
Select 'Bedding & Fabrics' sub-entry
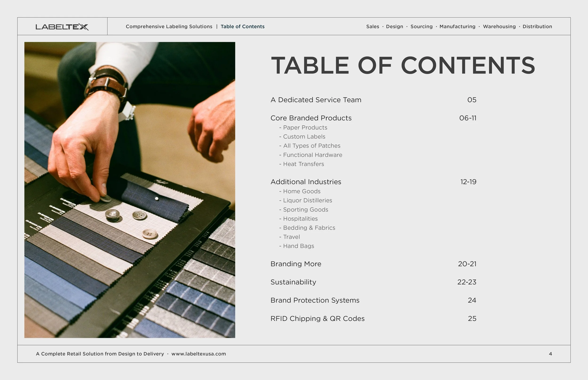coord(309,228)
